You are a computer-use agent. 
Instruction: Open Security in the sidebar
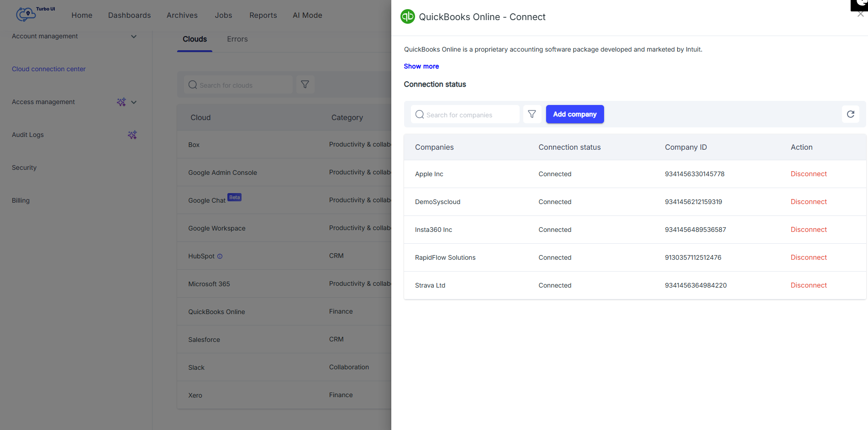click(24, 168)
